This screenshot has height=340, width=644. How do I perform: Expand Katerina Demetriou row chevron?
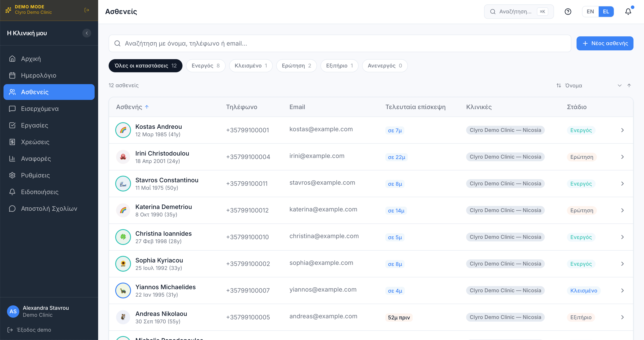tap(623, 210)
